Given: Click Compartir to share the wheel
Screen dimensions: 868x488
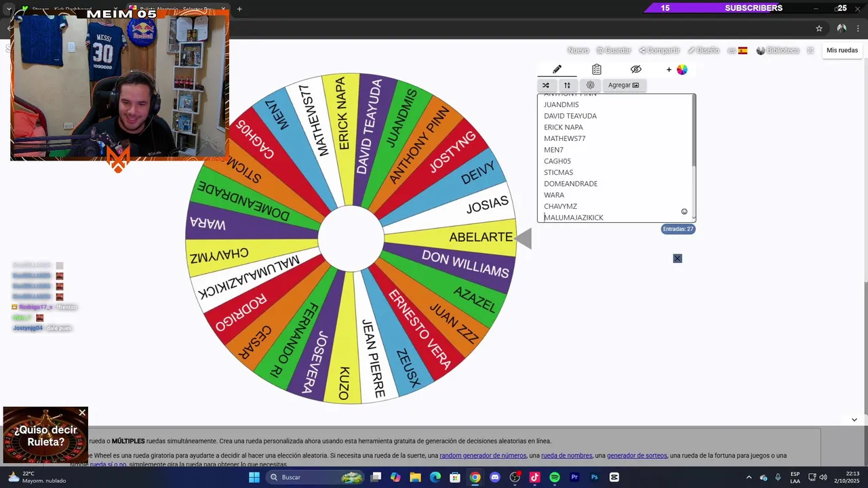Looking at the screenshot, I should pos(659,50).
